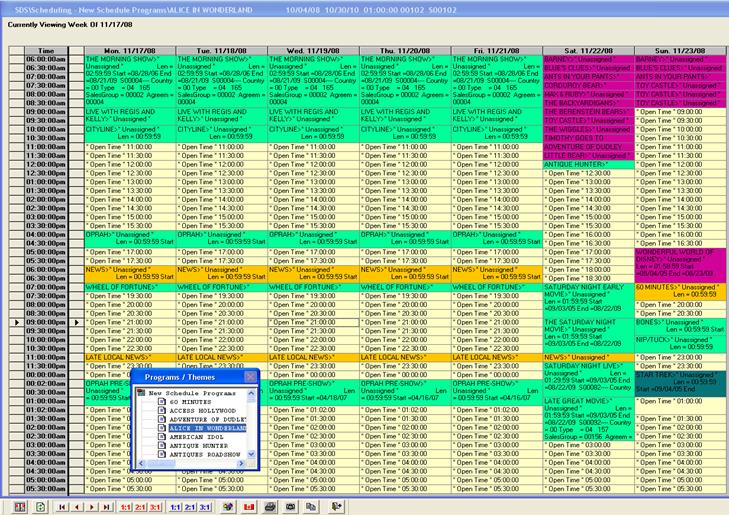Select the OPRAH cell on Wednesday
729x515 pixels.
pyautogui.click(x=312, y=238)
